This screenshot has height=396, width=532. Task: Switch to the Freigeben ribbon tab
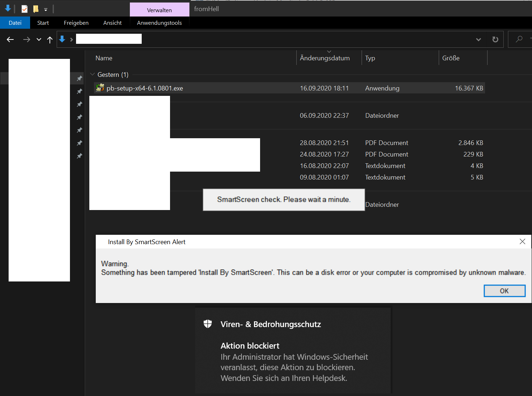[76, 23]
